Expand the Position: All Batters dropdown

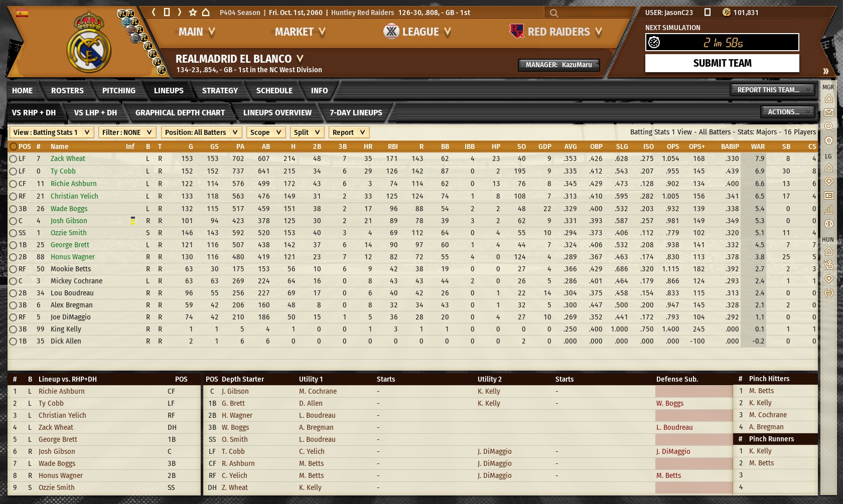pos(201,132)
